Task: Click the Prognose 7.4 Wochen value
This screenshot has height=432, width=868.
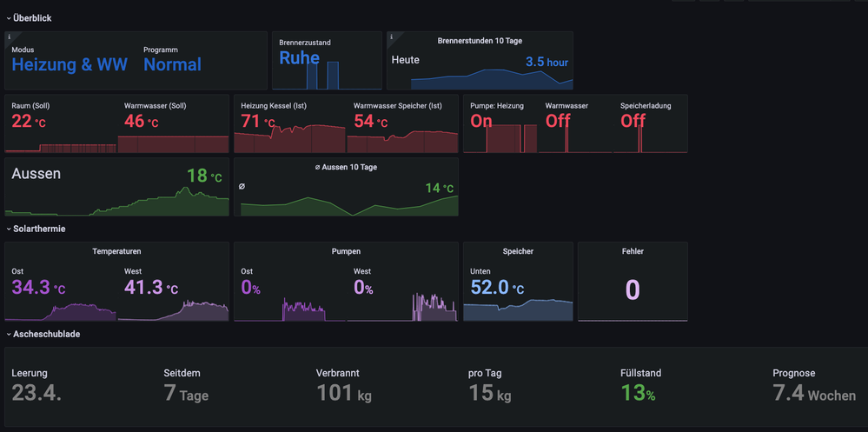Action: (x=813, y=394)
